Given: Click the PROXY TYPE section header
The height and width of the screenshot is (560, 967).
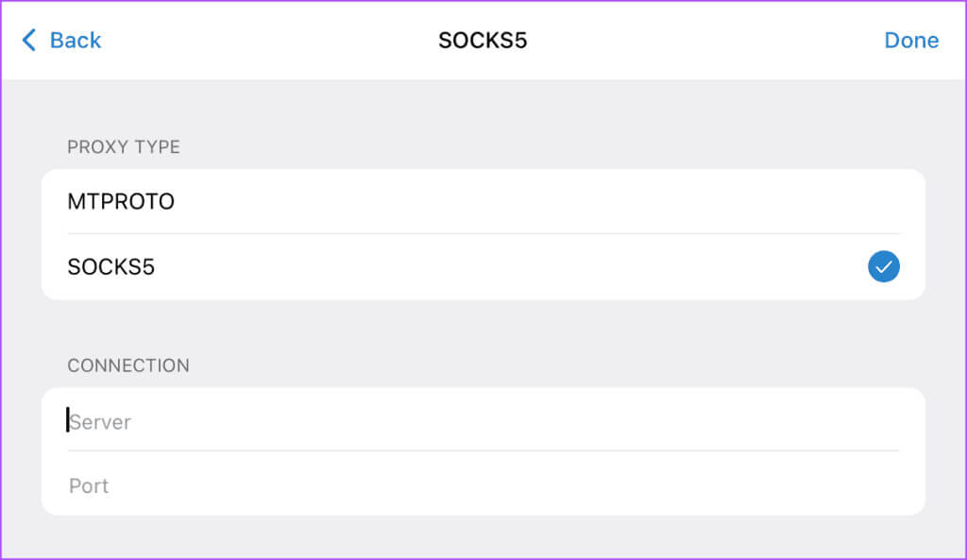Looking at the screenshot, I should (x=124, y=146).
